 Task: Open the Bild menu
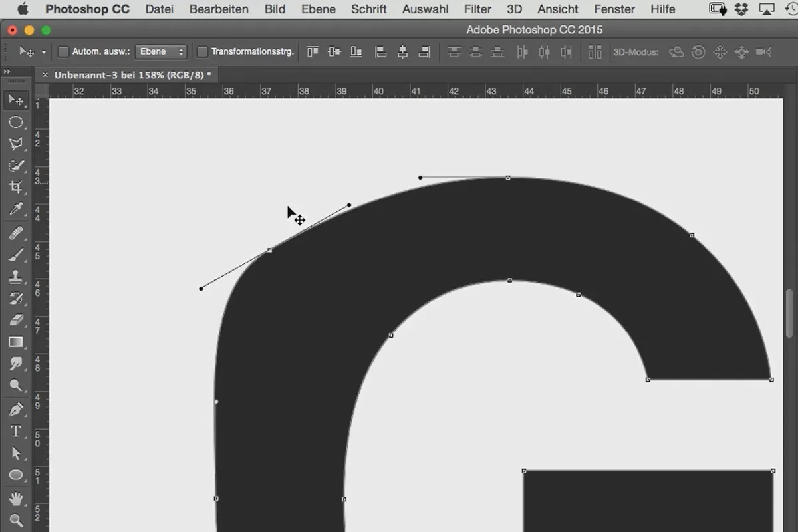275,9
